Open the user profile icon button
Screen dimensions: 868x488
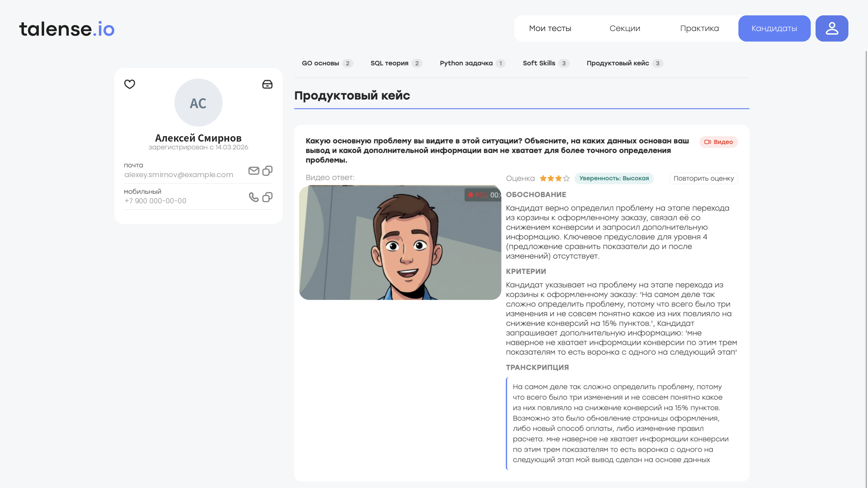pos(832,28)
